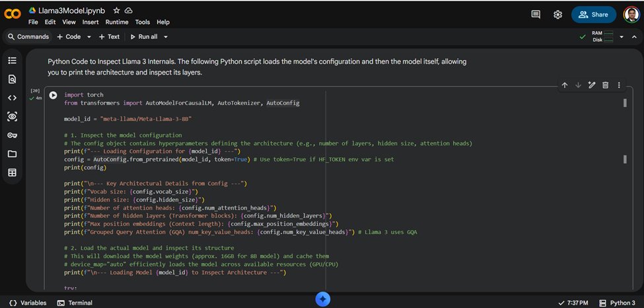
Task: Open the View menu
Action: tap(69, 22)
